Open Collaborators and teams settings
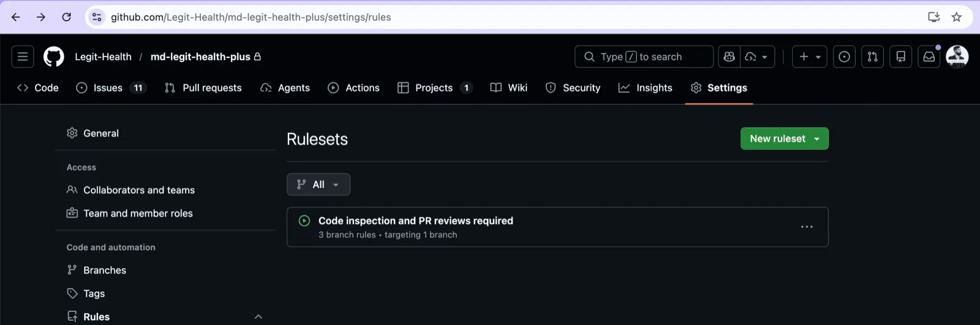This screenshot has width=980, height=325. [x=138, y=190]
